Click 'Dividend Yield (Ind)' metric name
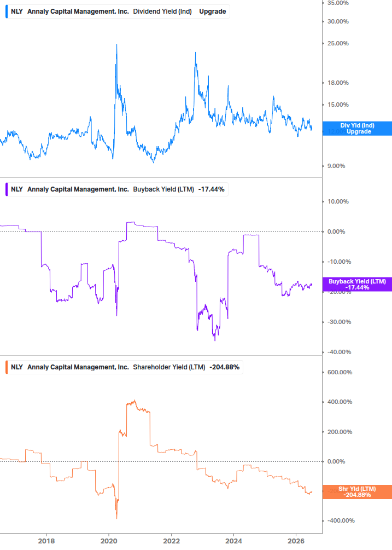Viewport: 392px width, 550px height. pos(162,11)
